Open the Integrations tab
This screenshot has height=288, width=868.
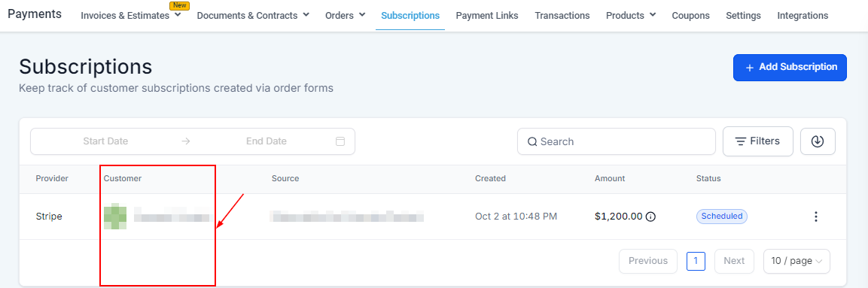[x=803, y=16]
